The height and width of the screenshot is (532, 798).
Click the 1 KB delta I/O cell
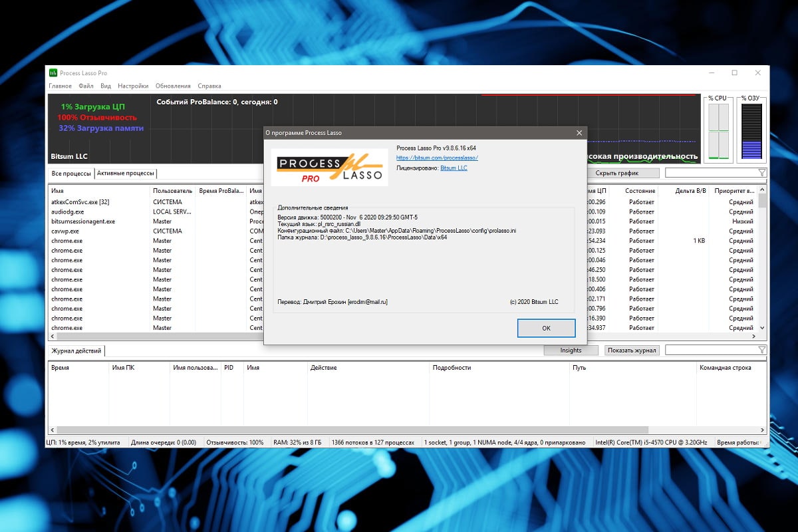(699, 241)
